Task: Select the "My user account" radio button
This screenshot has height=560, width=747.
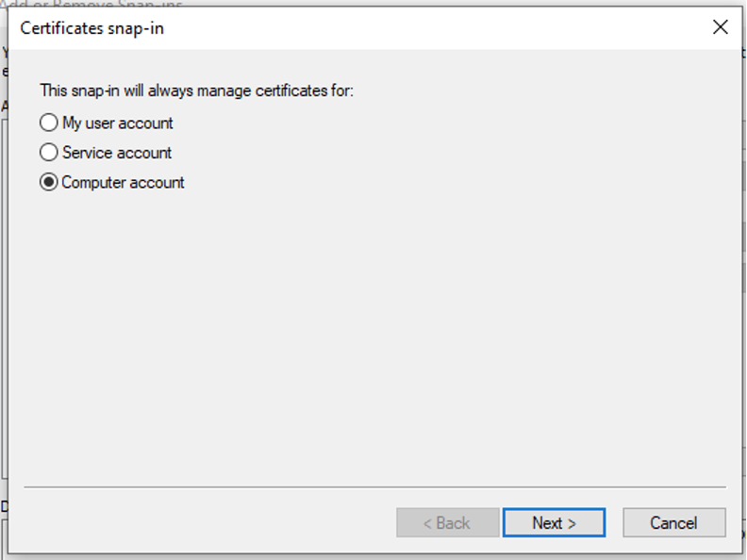Action: pos(106,123)
